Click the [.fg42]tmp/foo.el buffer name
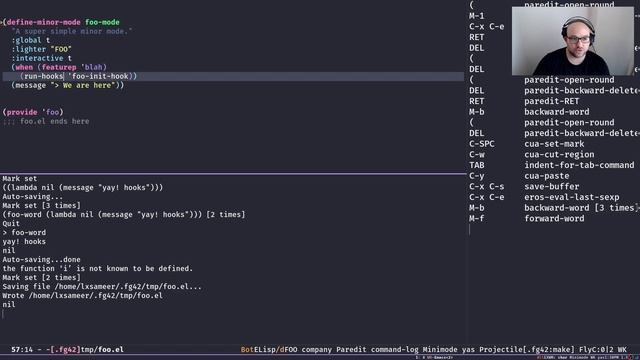The height and width of the screenshot is (360, 640). [87, 350]
